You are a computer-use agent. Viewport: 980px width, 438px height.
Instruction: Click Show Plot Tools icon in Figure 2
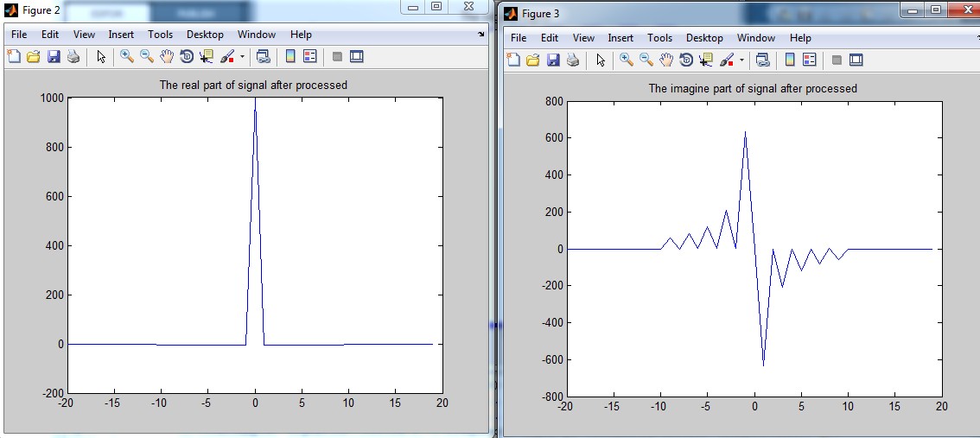click(356, 57)
